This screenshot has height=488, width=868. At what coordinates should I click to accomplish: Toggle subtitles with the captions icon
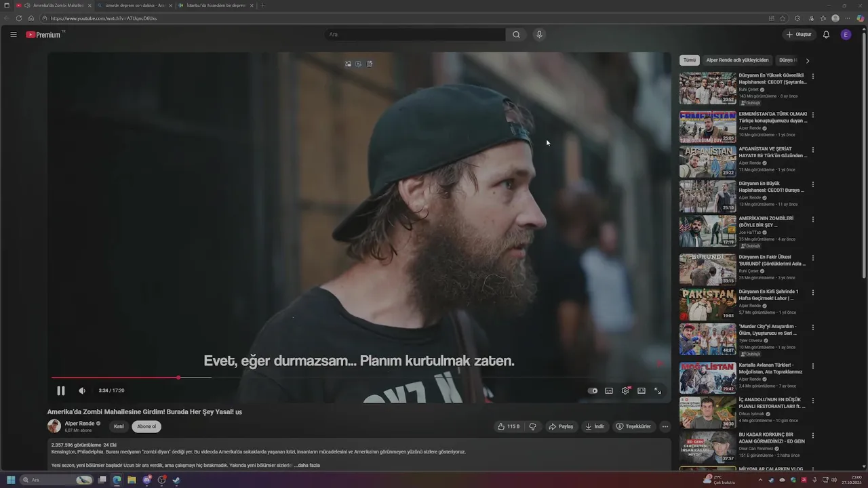click(x=609, y=390)
